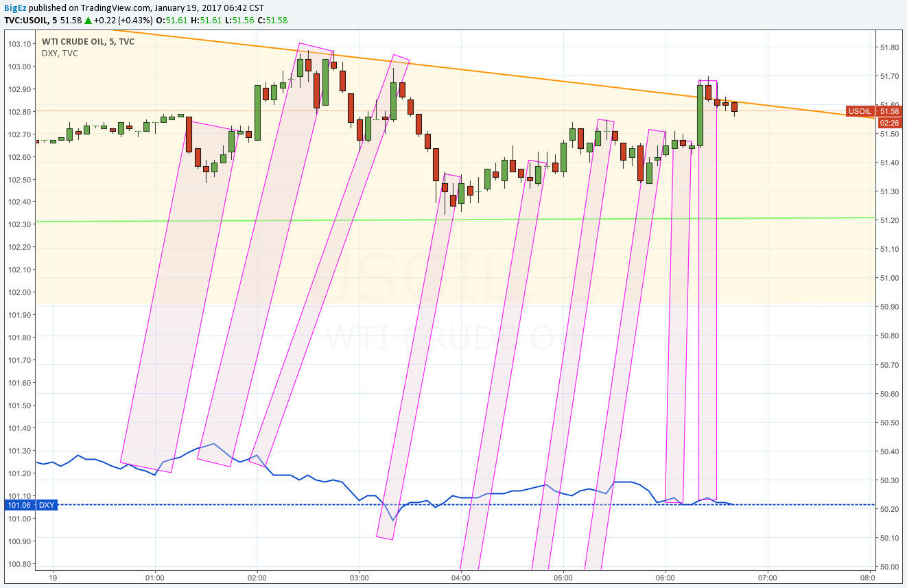Click the 101.50 left axis value

click(x=20, y=405)
